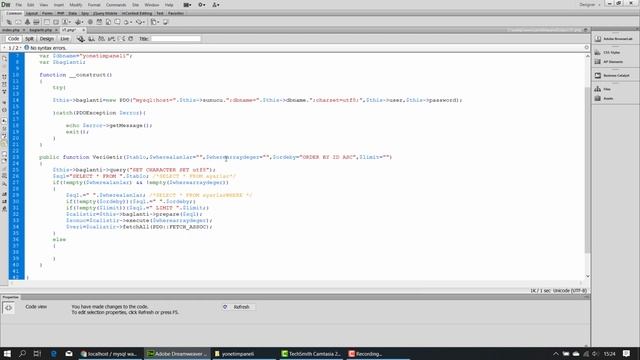The width and height of the screenshot is (640, 360).
Task: Open the Files panel
Action: point(602,89)
